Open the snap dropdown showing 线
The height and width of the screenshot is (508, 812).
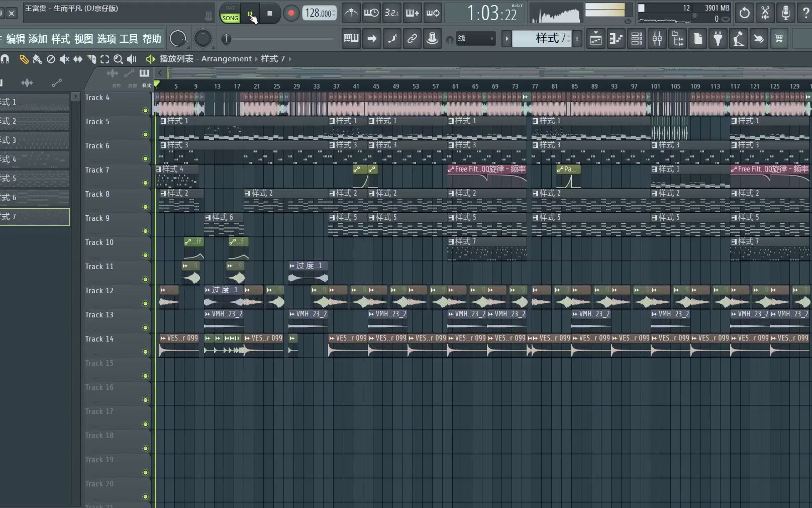coord(476,39)
